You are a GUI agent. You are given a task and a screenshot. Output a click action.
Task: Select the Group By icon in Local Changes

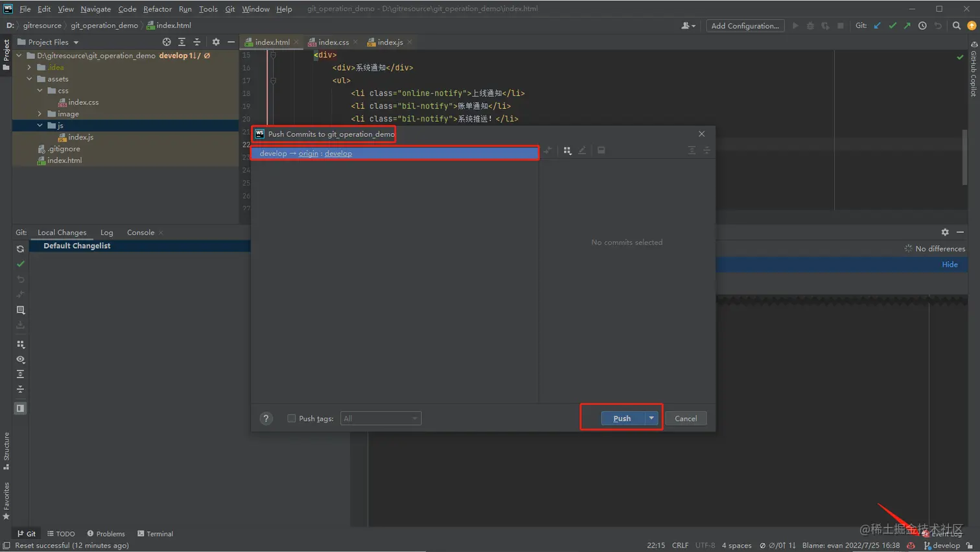(20, 344)
